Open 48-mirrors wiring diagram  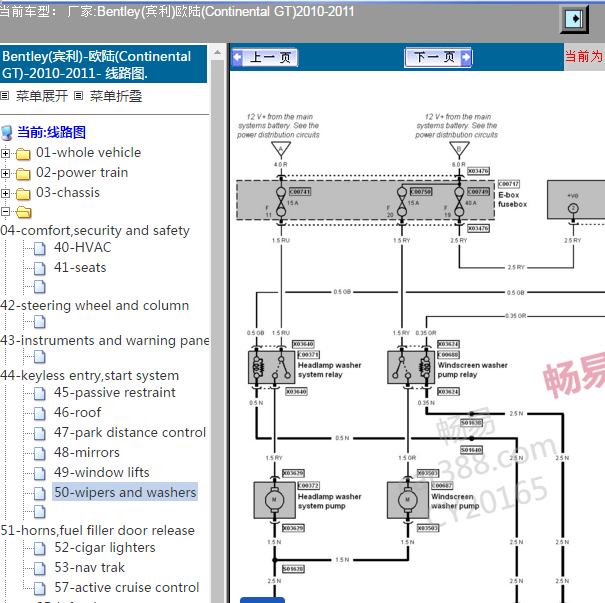tap(87, 453)
